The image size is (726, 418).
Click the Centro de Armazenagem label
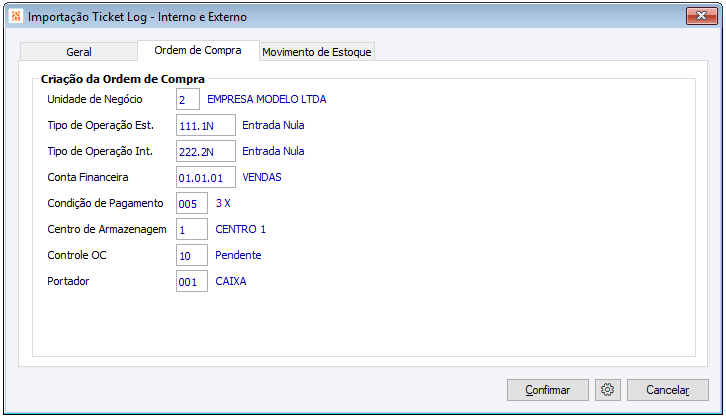pos(107,229)
